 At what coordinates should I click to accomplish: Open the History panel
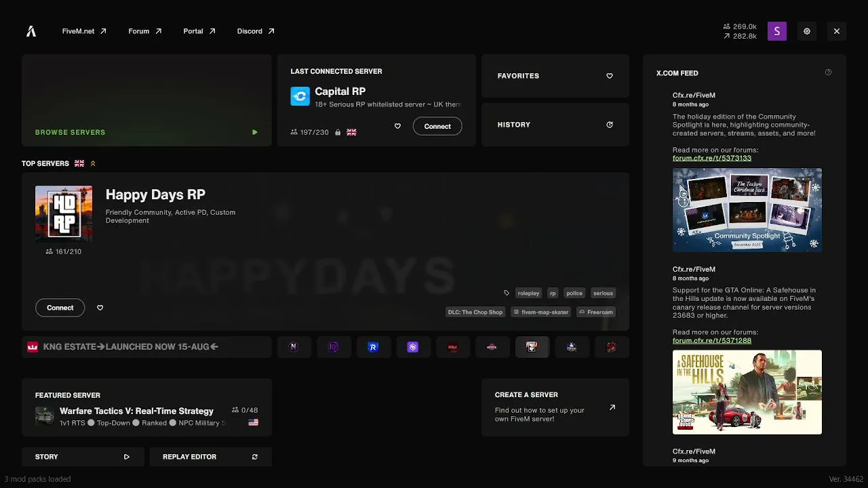555,125
